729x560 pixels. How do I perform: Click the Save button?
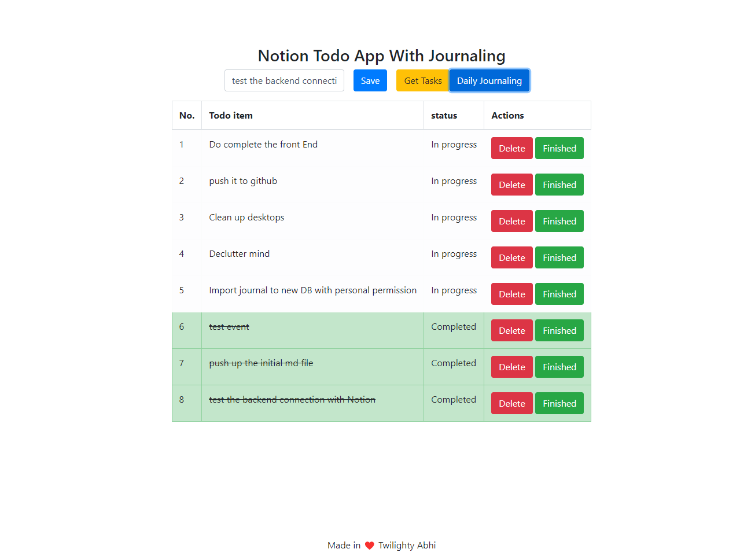click(x=370, y=80)
